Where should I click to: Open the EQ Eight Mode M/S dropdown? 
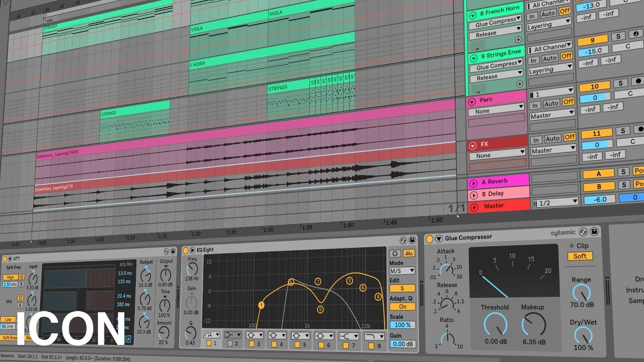click(402, 270)
